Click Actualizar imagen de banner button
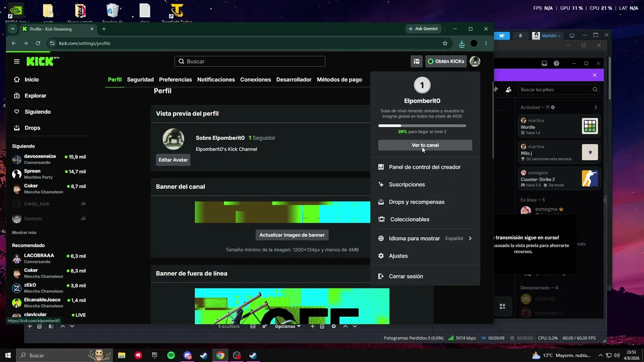Screen dimensions: 644x362 pos(292,235)
